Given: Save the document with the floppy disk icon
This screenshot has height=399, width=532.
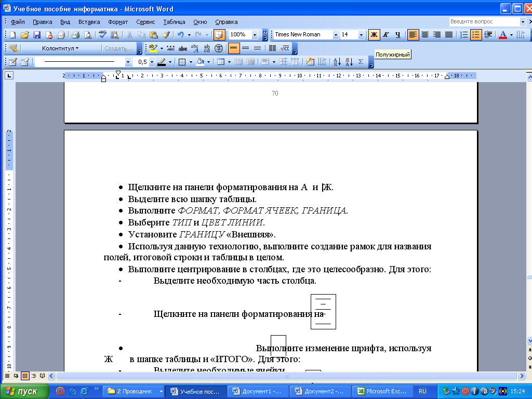Looking at the screenshot, I should point(37,35).
